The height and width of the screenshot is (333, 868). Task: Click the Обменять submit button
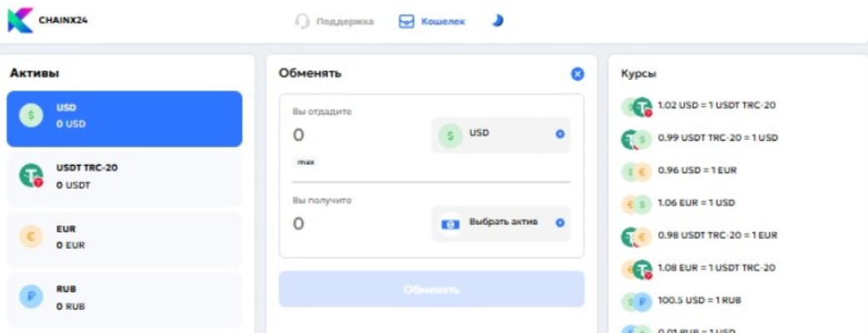[432, 289]
